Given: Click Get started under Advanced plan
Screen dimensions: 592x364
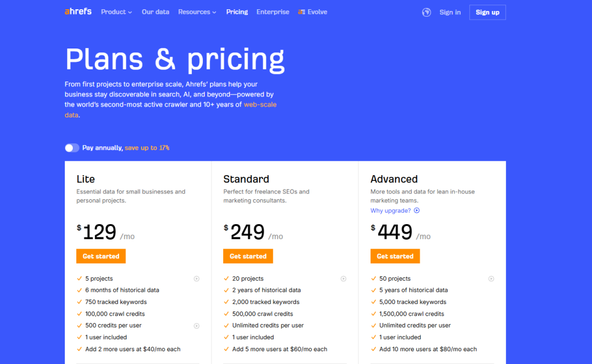Looking at the screenshot, I should (x=395, y=256).
